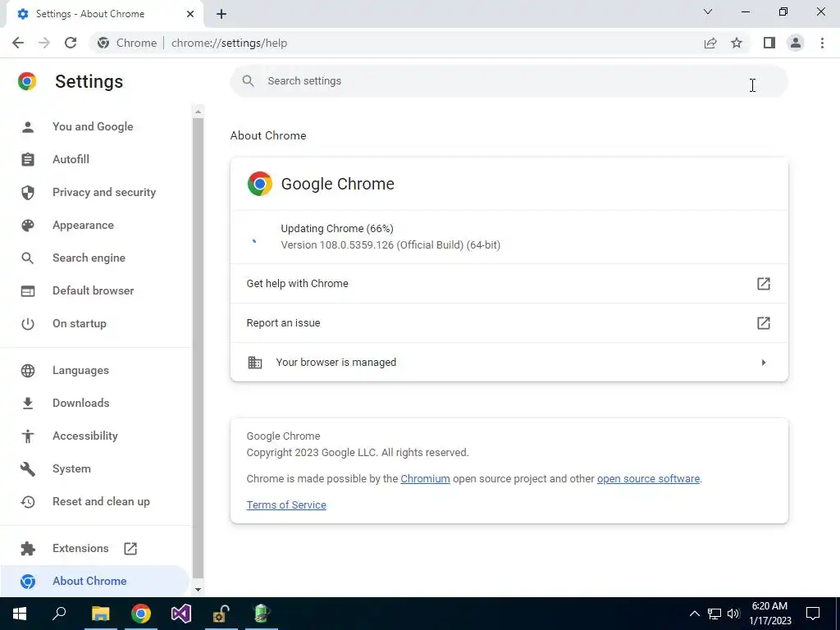Click the share this page icon

pyautogui.click(x=710, y=43)
